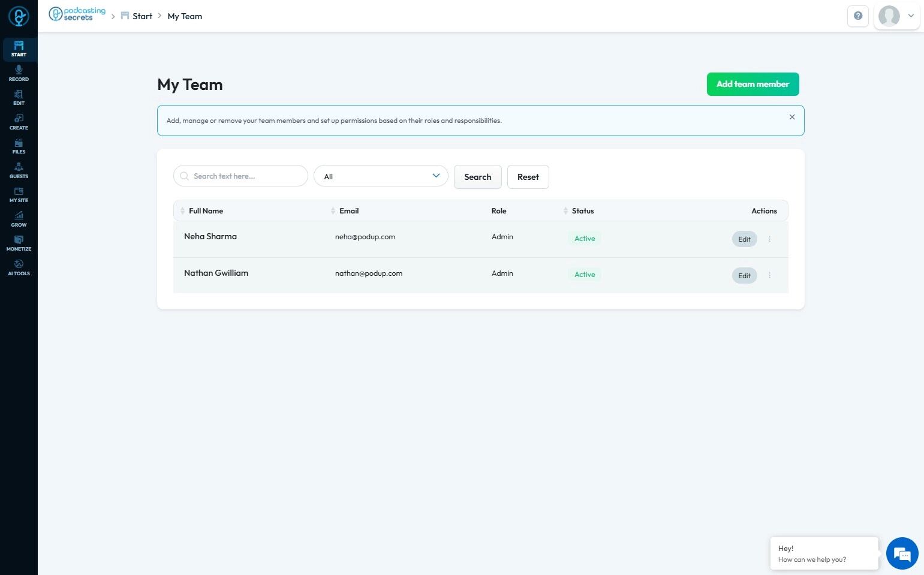Dismiss the team info banner

(x=792, y=117)
